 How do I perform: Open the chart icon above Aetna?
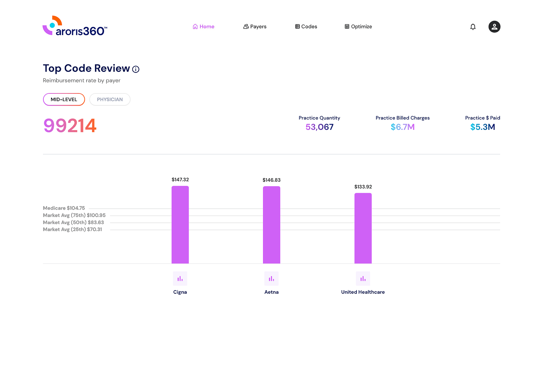point(271,279)
